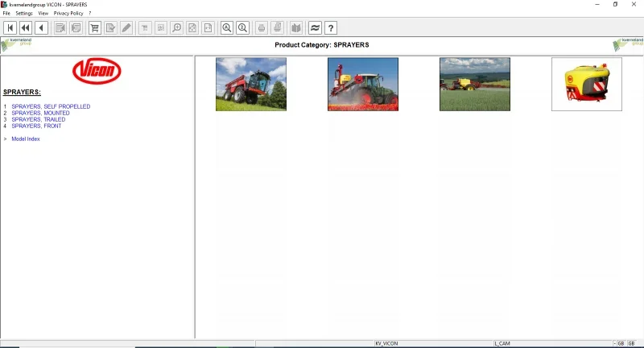Select the yellow front tank sprayer thumbnail
The height and width of the screenshot is (348, 644).
click(x=587, y=85)
